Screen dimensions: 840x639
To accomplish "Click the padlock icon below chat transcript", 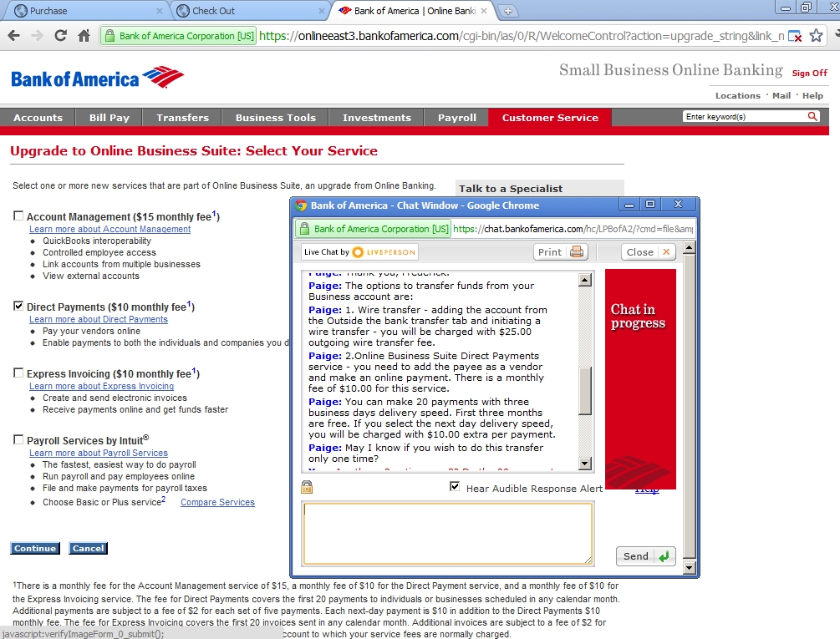I will 307,487.
